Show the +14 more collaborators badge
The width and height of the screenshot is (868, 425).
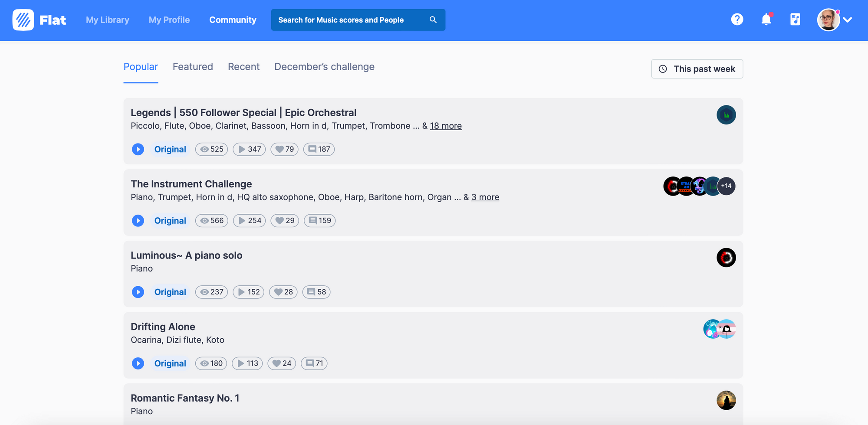click(x=726, y=186)
